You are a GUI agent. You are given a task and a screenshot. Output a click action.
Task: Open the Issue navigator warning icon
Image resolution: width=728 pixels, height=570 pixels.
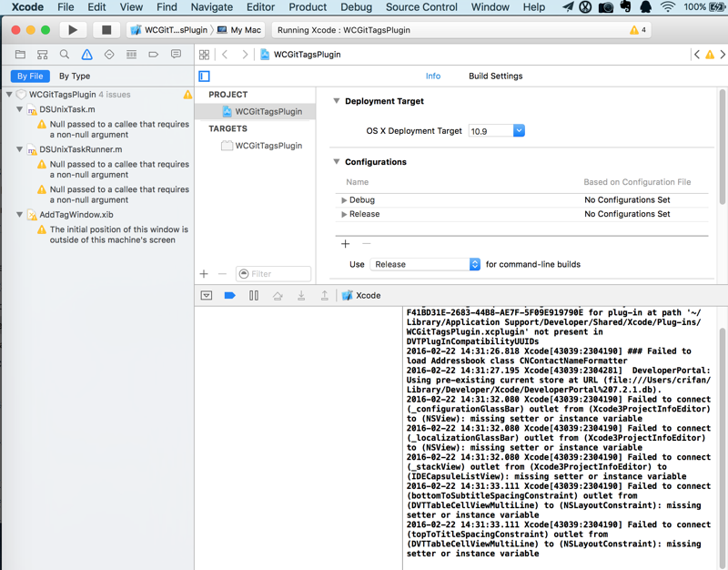coord(86,55)
